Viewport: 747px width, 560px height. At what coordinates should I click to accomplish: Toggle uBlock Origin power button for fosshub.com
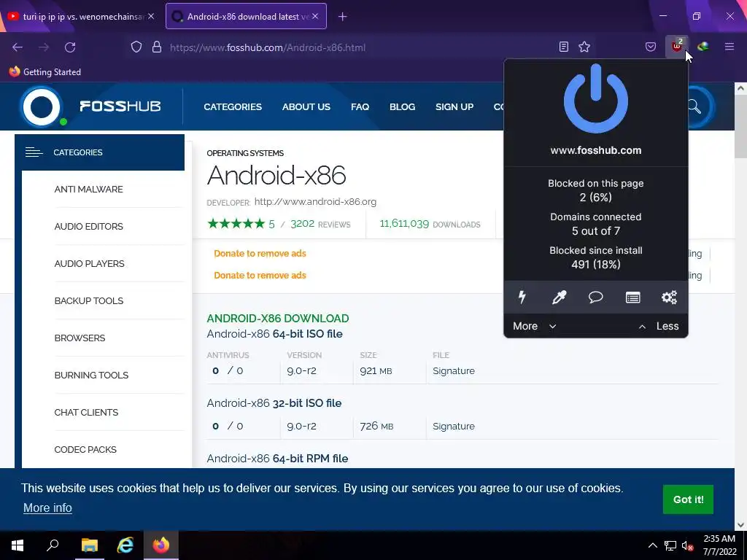click(x=595, y=98)
